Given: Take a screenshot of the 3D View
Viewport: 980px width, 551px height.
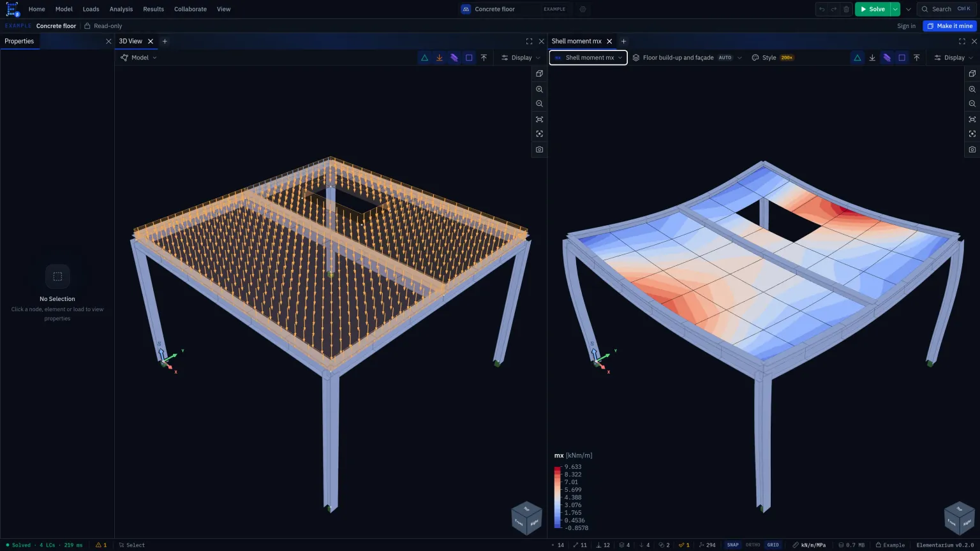Looking at the screenshot, I should click(x=539, y=149).
